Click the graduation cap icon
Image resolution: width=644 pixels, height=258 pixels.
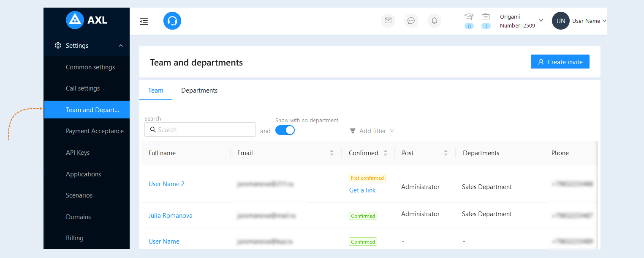(469, 16)
